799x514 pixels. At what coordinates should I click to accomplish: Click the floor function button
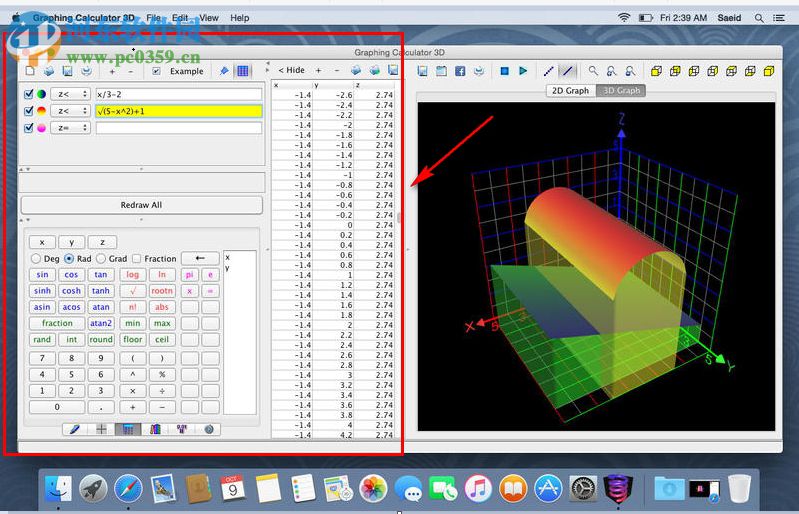point(132,339)
